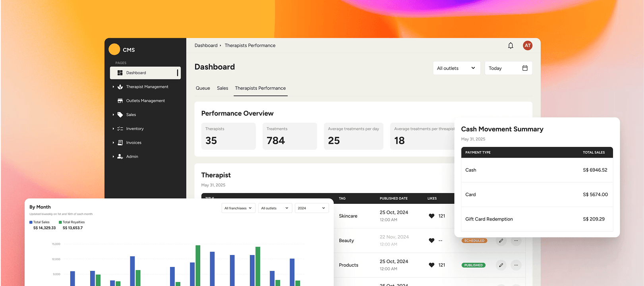Expand the Invoices sidebar arrow

(113, 143)
